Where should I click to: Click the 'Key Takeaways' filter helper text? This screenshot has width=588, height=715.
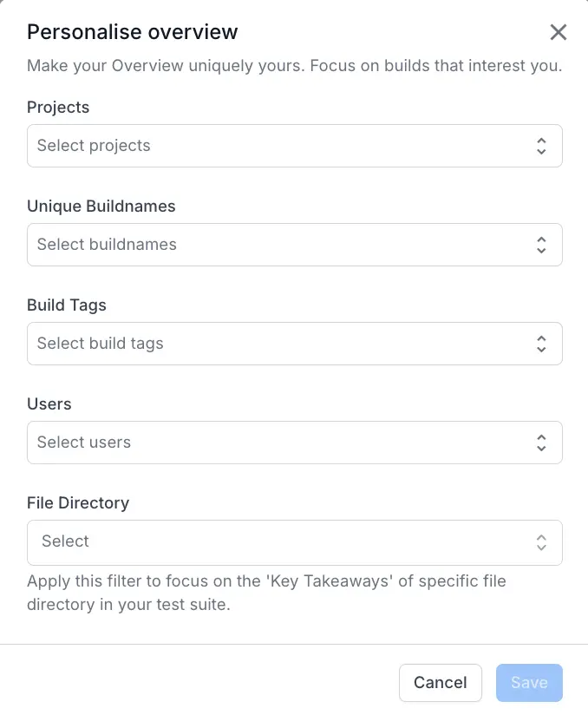pyautogui.click(x=266, y=593)
